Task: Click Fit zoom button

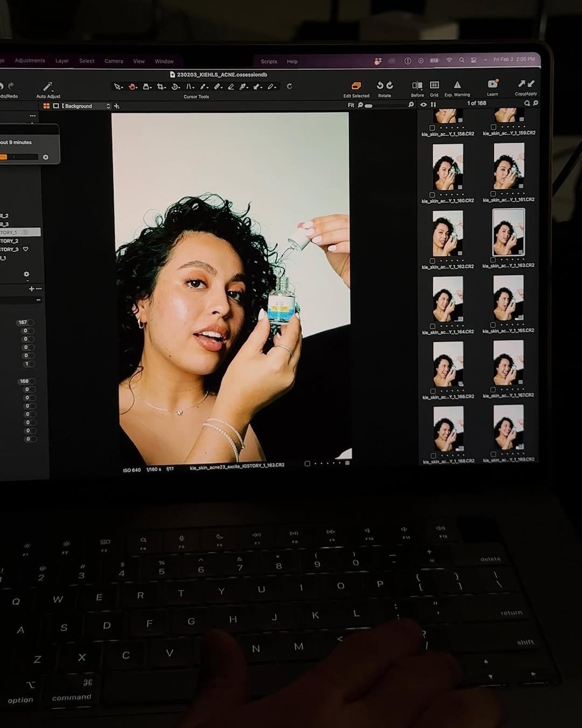Action: 351,105
